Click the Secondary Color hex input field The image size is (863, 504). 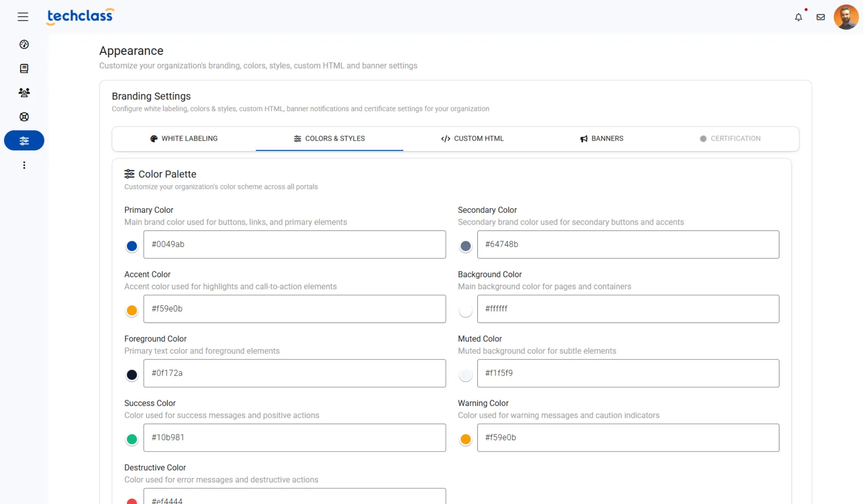(x=628, y=244)
